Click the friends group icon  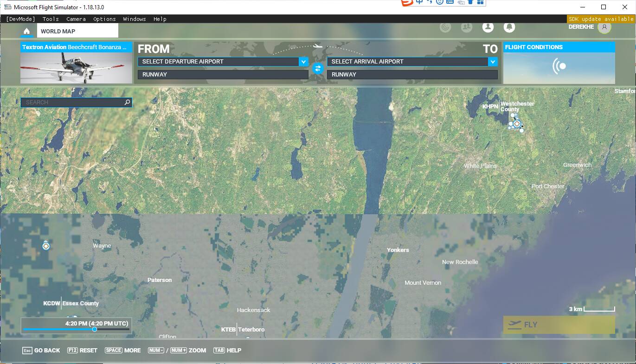(466, 27)
